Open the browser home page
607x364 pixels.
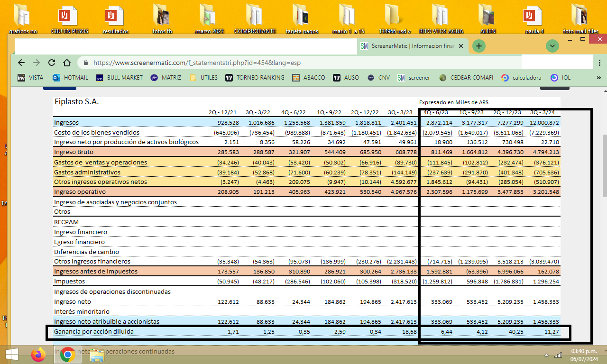(67, 63)
